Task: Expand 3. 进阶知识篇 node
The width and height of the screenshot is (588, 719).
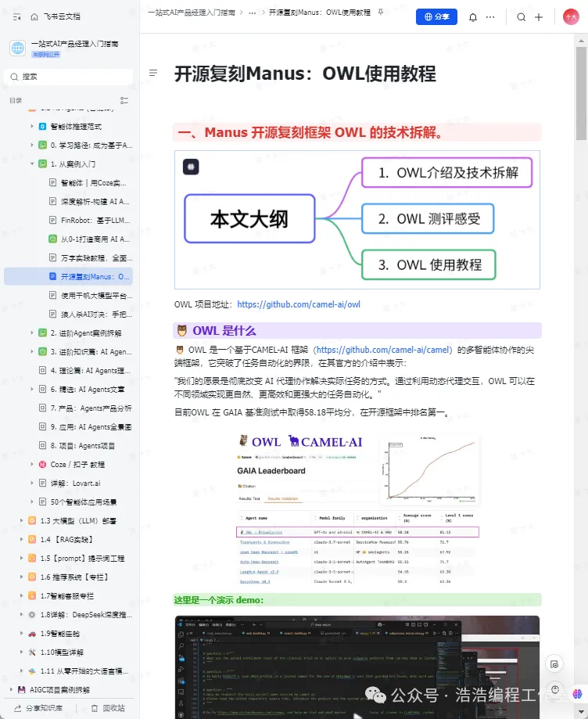Action: point(31,352)
